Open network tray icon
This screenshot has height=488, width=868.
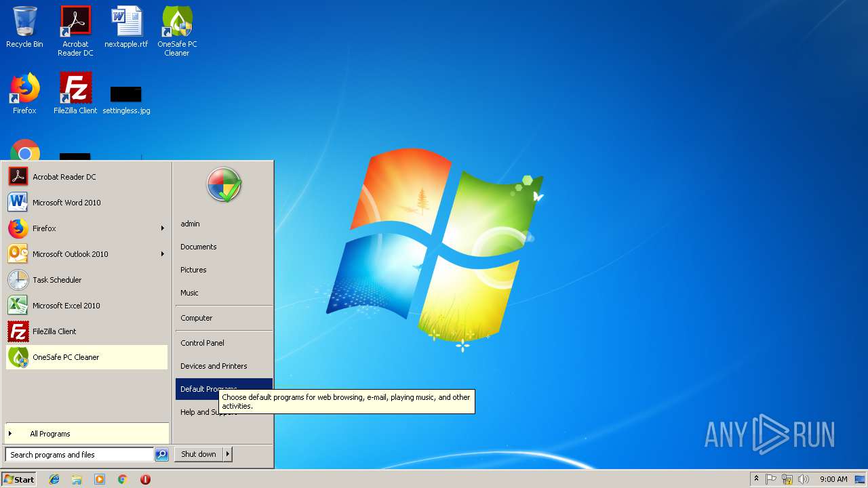point(787,479)
